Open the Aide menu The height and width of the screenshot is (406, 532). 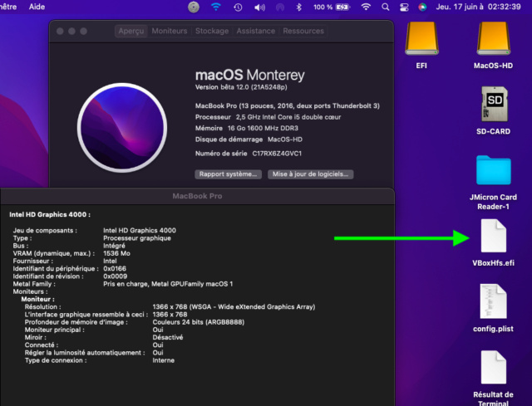(x=37, y=7)
